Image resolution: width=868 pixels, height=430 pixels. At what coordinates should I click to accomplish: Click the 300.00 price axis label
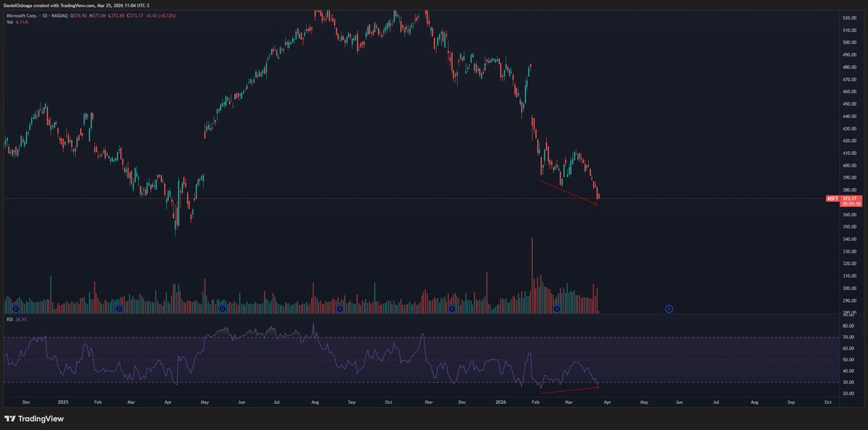coord(850,289)
